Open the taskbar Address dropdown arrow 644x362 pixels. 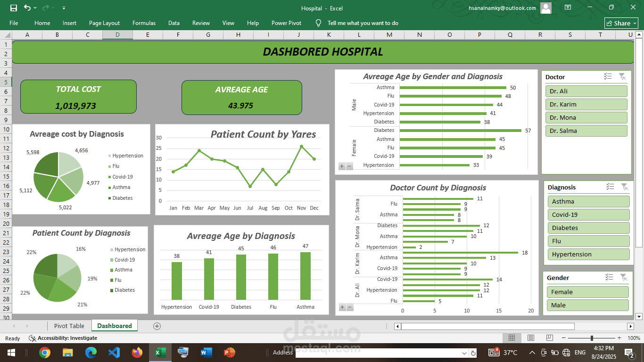(464, 353)
